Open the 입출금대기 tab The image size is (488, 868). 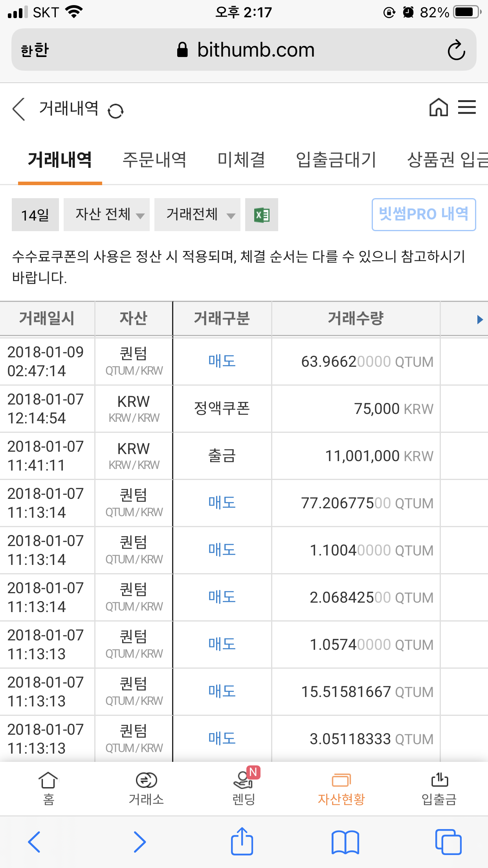click(336, 160)
